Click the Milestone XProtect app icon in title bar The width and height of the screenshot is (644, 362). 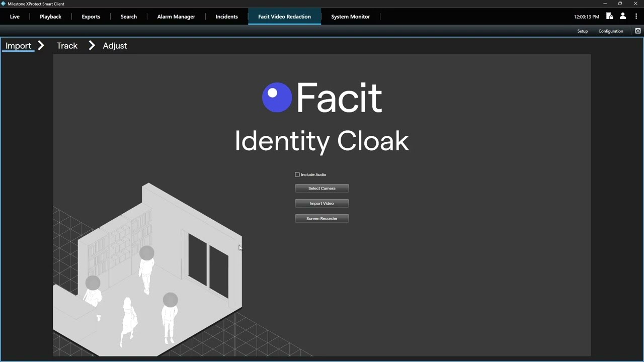pyautogui.click(x=4, y=4)
